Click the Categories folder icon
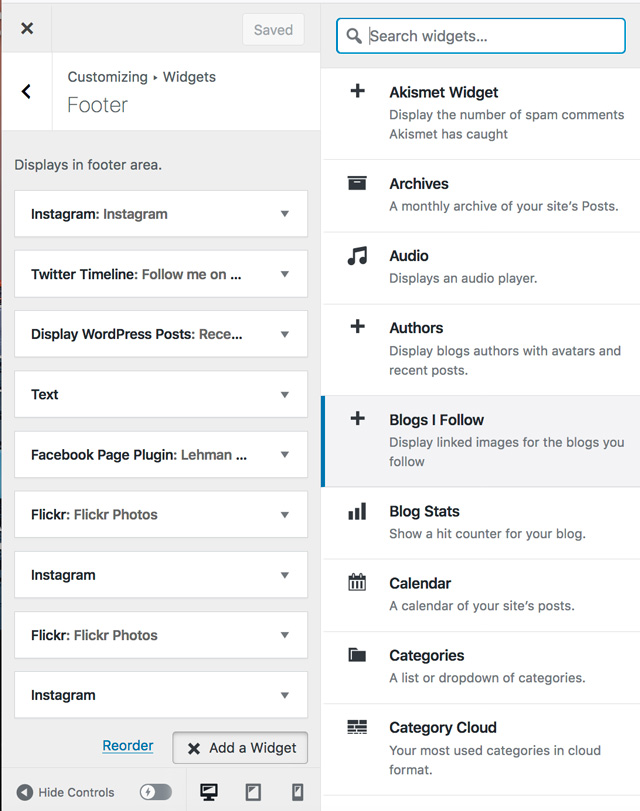This screenshot has height=811, width=640. tap(357, 655)
